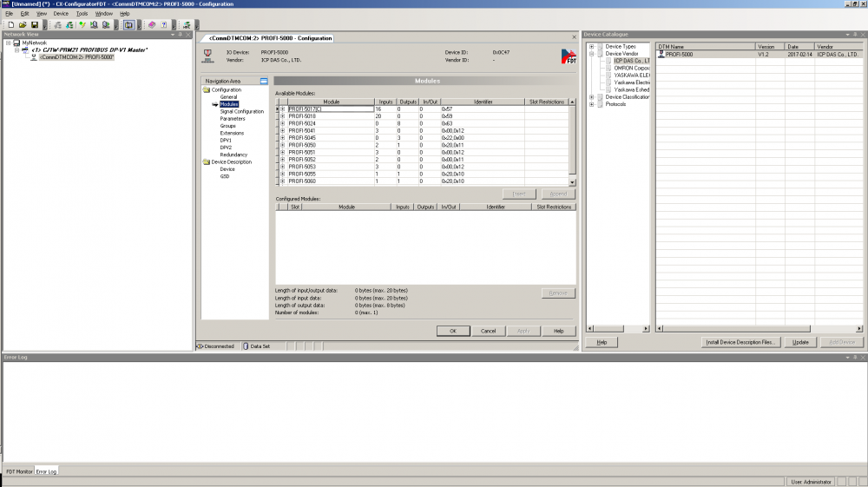Click the pink eraser toolbar icon

point(152,25)
